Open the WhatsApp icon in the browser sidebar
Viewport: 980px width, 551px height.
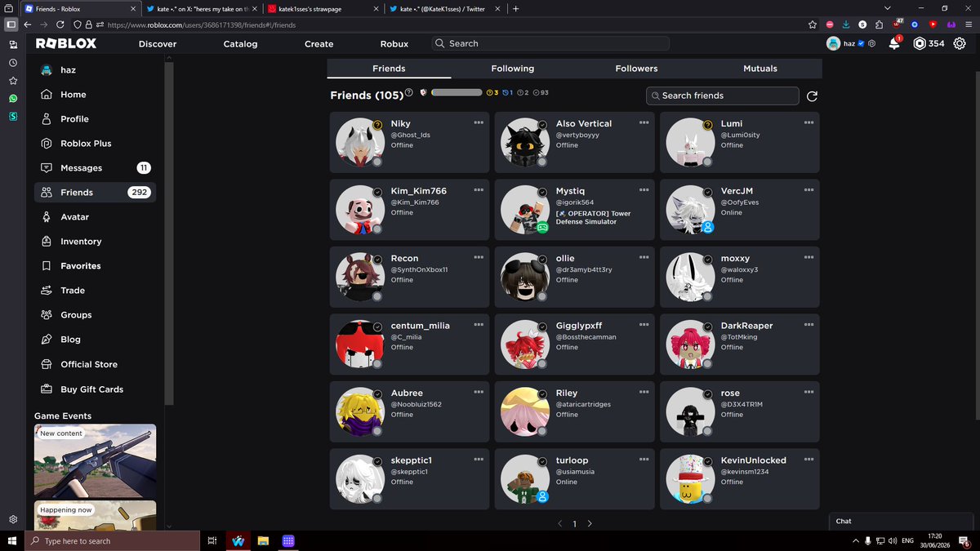click(12, 99)
